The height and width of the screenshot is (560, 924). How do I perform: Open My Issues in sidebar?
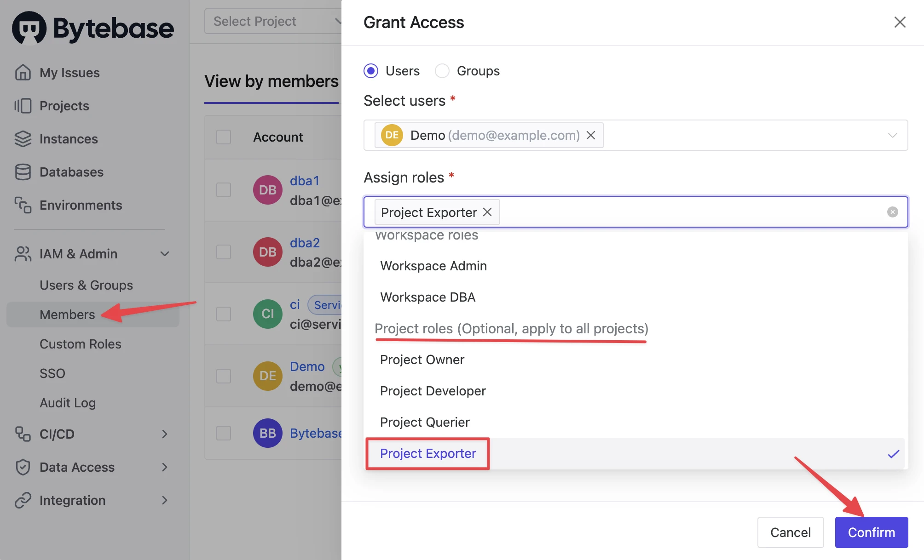pyautogui.click(x=69, y=73)
